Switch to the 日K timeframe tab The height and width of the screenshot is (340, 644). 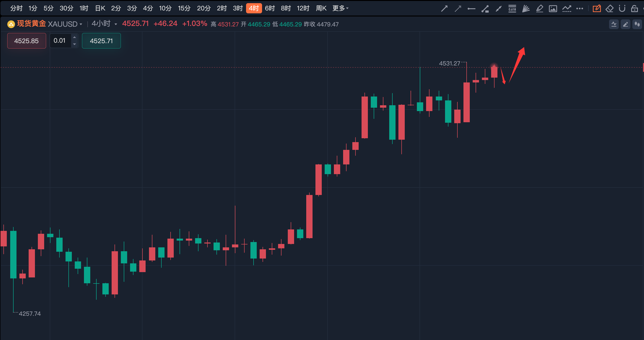click(100, 8)
